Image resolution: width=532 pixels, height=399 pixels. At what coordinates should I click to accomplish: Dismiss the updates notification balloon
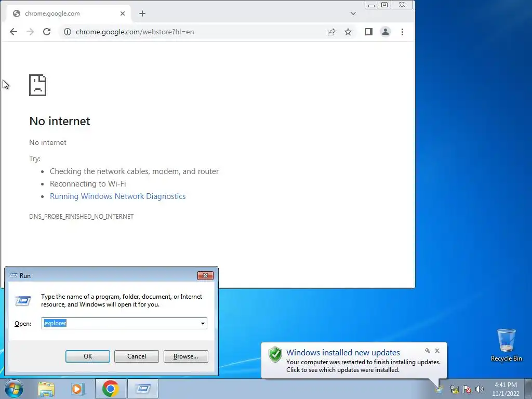coord(437,351)
